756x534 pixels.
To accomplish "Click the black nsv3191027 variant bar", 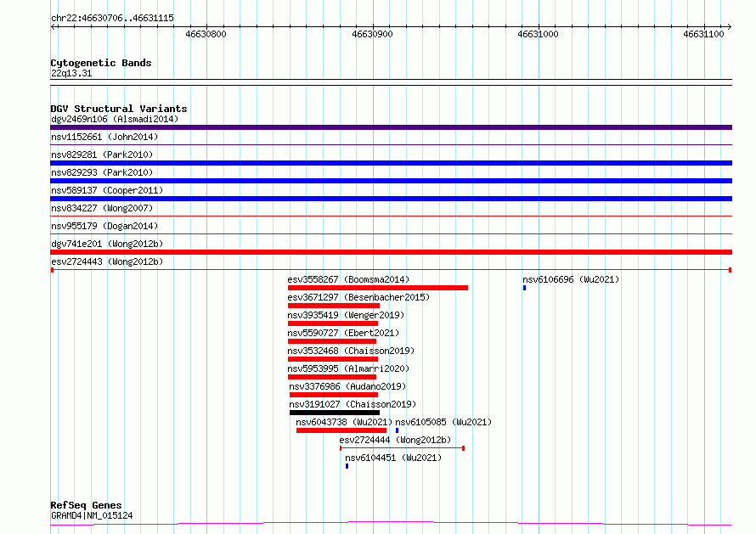I will [x=335, y=413].
